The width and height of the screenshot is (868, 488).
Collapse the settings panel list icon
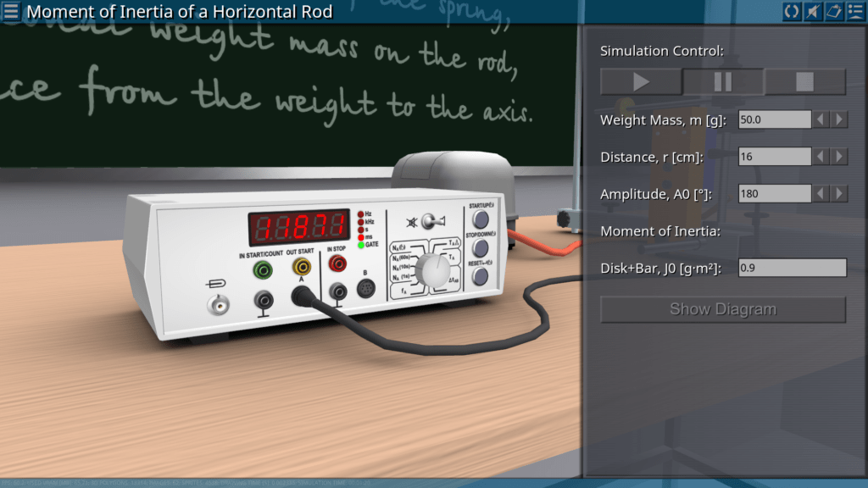click(855, 11)
